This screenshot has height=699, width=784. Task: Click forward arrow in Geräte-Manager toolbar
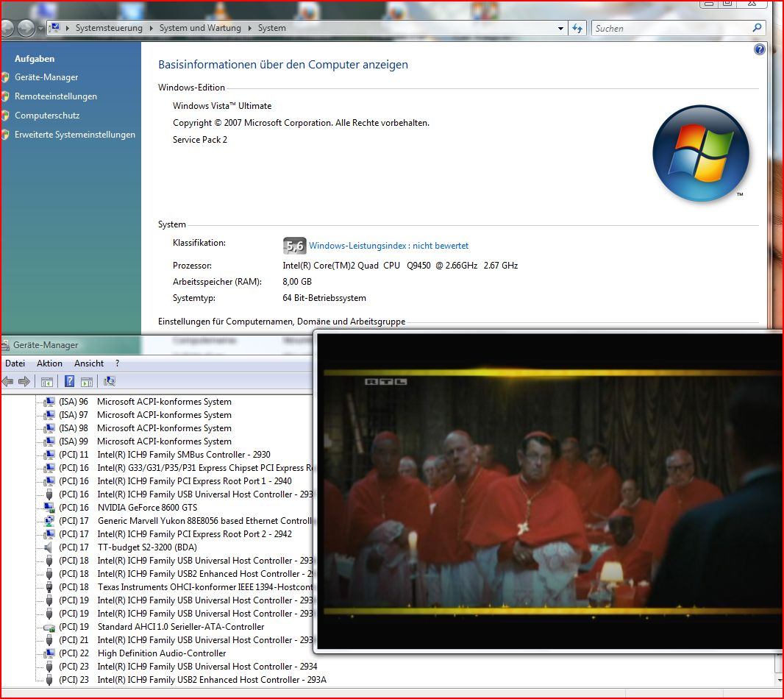24,382
